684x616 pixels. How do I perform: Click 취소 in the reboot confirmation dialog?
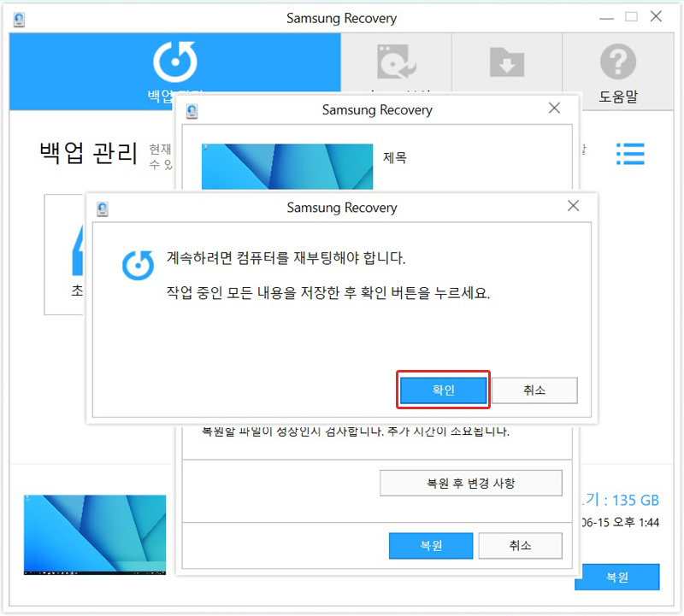(x=534, y=390)
